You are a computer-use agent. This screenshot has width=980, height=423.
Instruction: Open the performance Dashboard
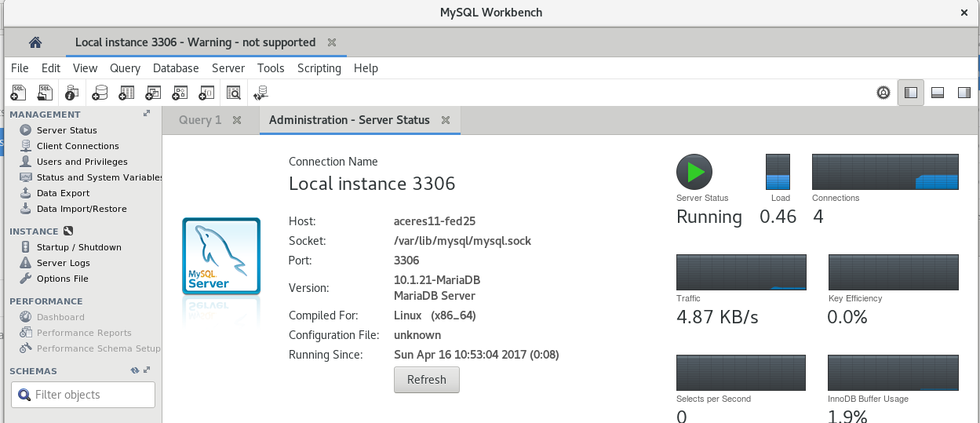(x=60, y=317)
